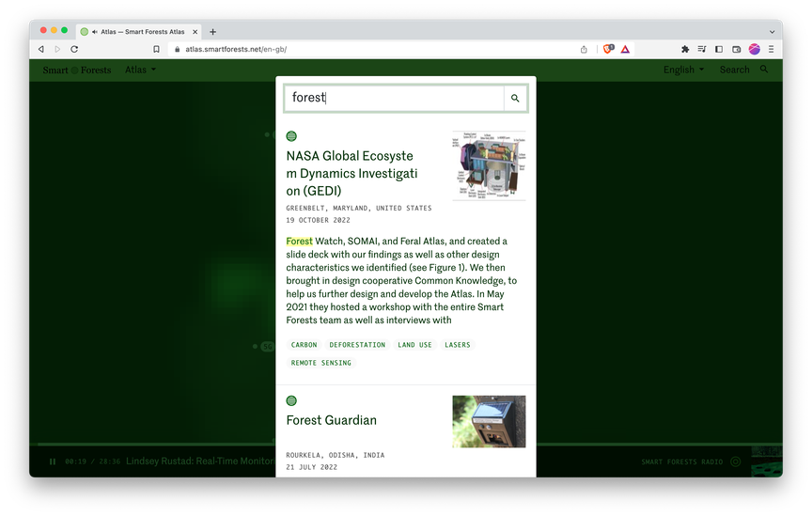This screenshot has width=812, height=516.
Task: Click the highlighted Forest word in the excerpt
Action: 299,241
